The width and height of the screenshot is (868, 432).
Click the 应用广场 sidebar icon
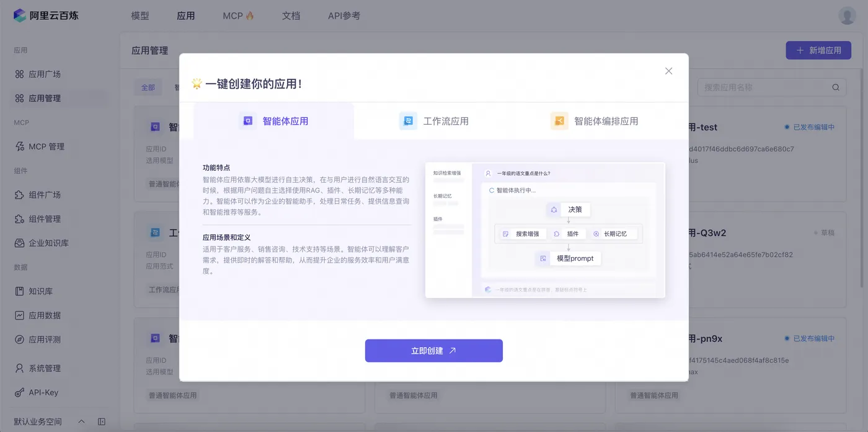click(19, 74)
